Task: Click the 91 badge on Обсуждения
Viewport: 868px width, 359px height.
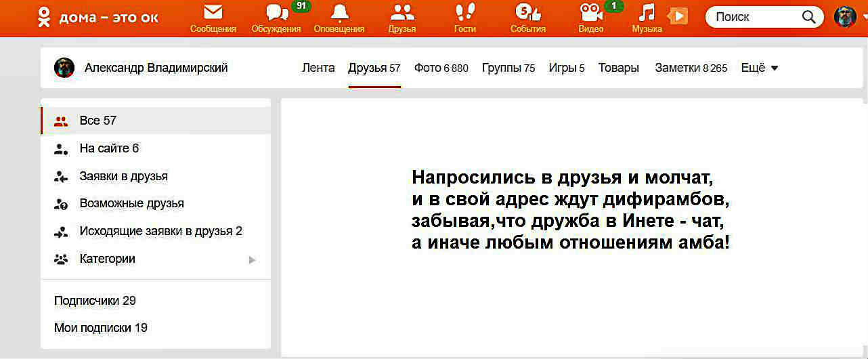Action: pos(301,6)
